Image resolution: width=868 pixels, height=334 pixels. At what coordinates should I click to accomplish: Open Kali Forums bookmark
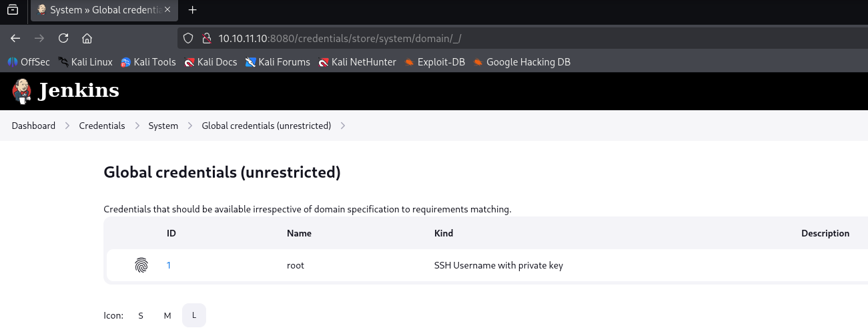point(278,62)
